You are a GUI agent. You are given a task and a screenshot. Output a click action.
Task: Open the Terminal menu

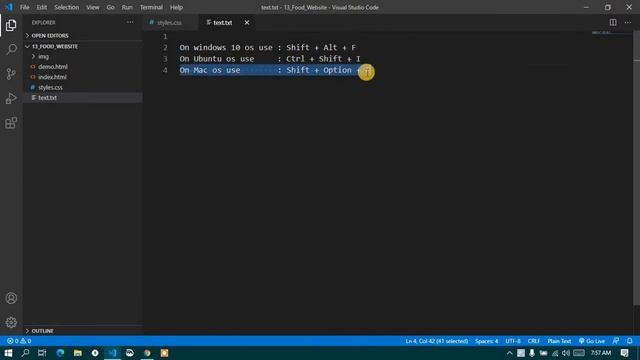(151, 7)
